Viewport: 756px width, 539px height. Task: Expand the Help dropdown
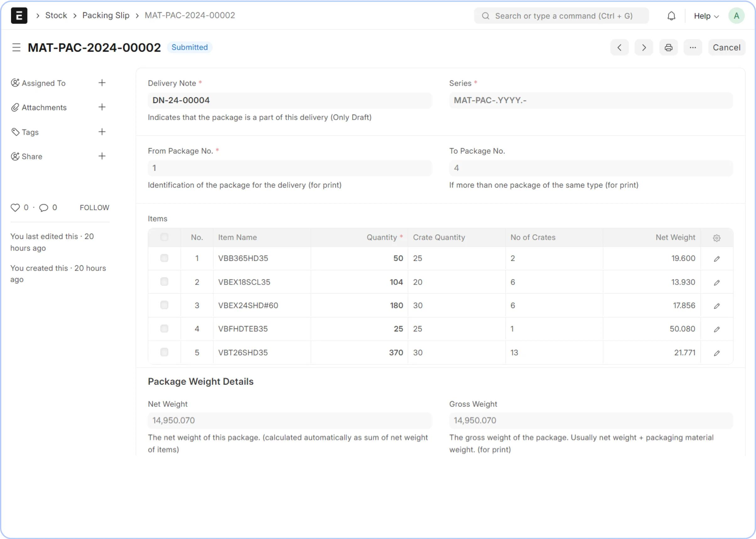(706, 16)
